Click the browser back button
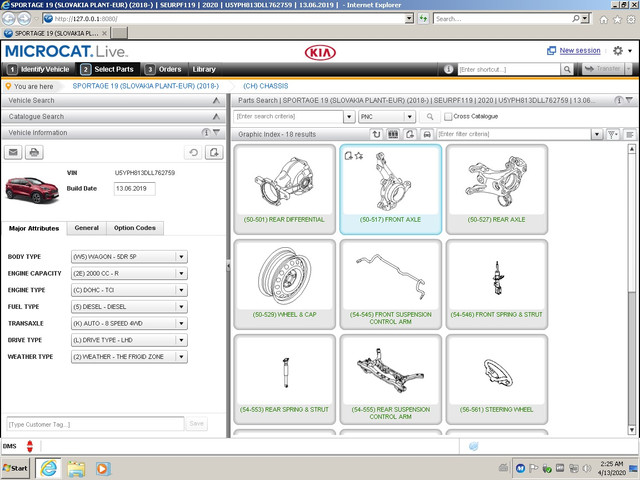The image size is (640, 480). pyautogui.click(x=9, y=18)
